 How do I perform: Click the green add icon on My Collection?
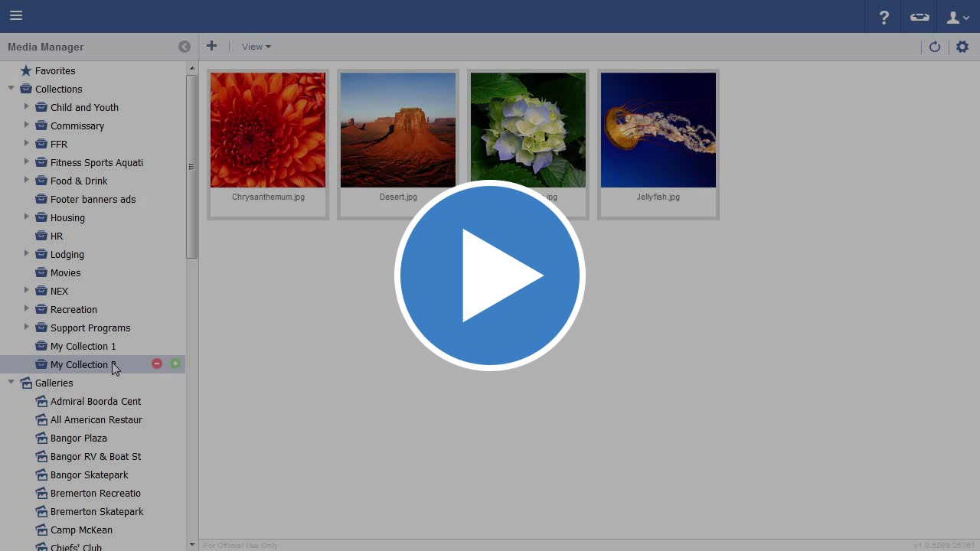click(x=175, y=364)
